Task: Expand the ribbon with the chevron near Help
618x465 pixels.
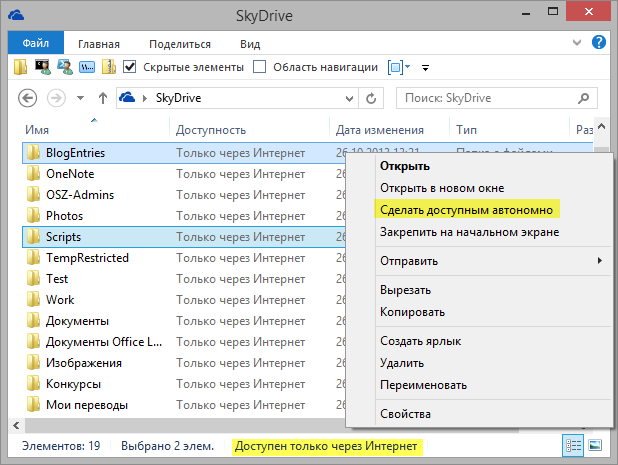Action: click(577, 42)
